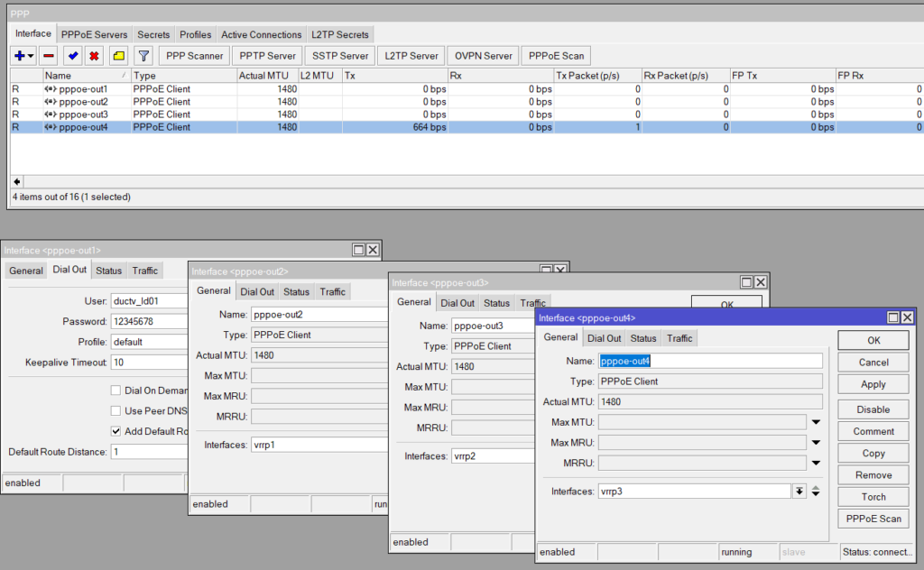Click the Torch button in pppoe-out4 dialog
Screen dimensions: 924x570
873,497
